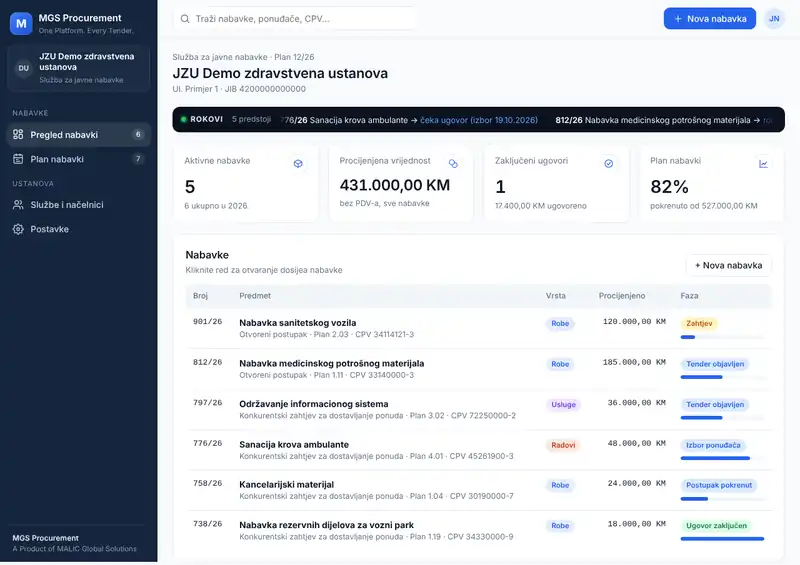Go to Službe i načelnici
This screenshot has width=800, height=565.
[x=79, y=205]
